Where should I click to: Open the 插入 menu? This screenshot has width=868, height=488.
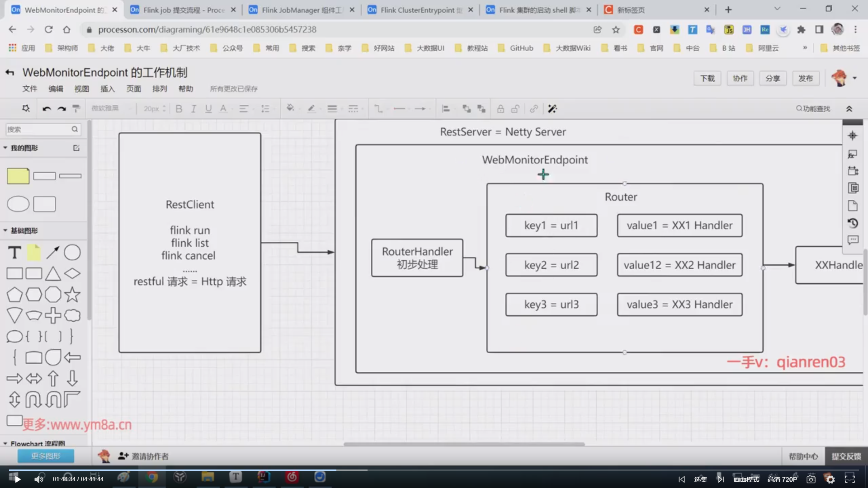107,89
